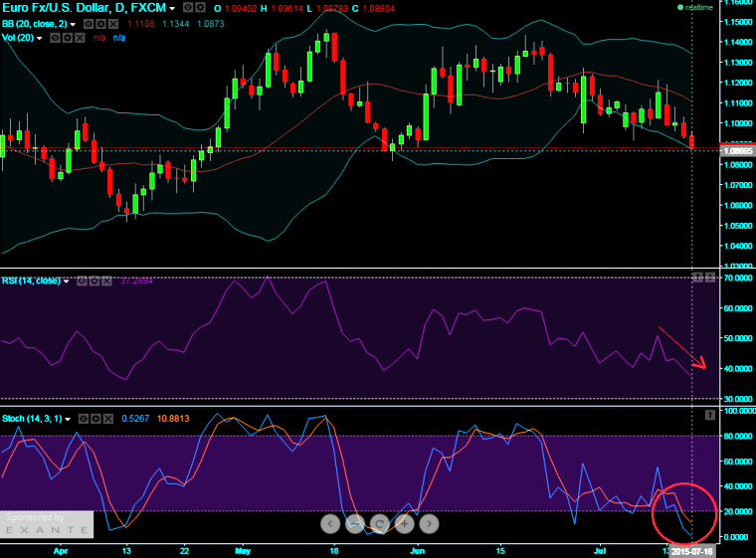Click the Stoch (14, 3, 1) label

[32, 419]
